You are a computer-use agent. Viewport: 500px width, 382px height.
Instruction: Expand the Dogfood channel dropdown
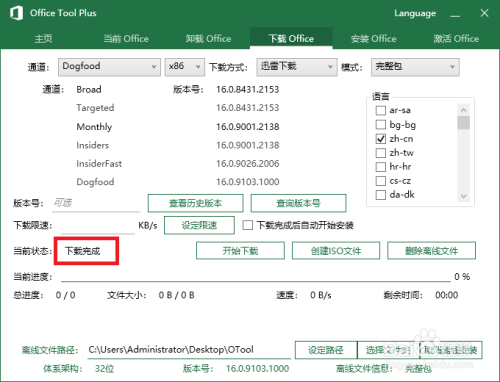tap(109, 67)
